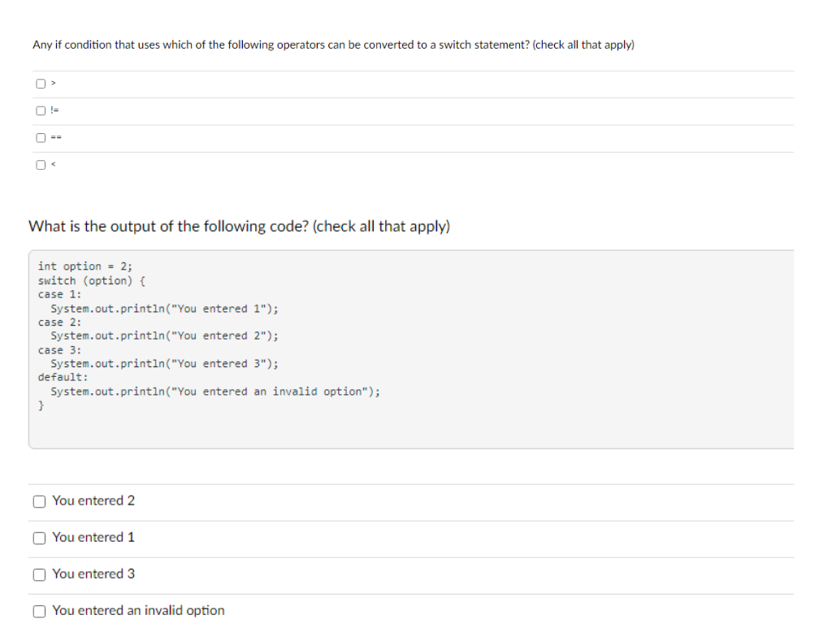This screenshot has width=840, height=628.
Task: Click the "You entered 1" answer text
Action: [93, 537]
